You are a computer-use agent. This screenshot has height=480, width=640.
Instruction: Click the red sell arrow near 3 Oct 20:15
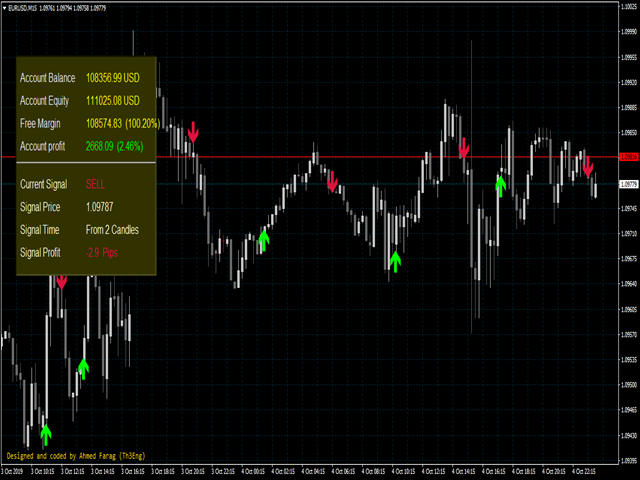click(193, 132)
